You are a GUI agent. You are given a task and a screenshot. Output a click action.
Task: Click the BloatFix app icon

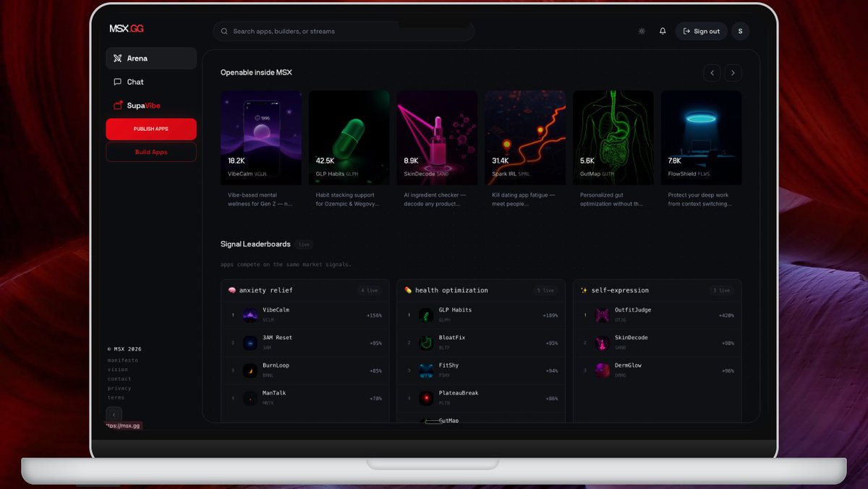[x=426, y=343]
